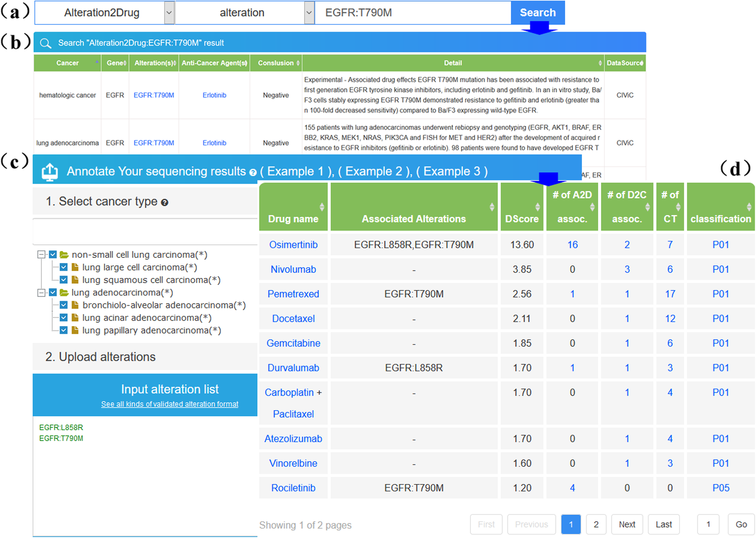The image size is (756, 538).
Task: Click the Go button
Action: tap(741, 524)
